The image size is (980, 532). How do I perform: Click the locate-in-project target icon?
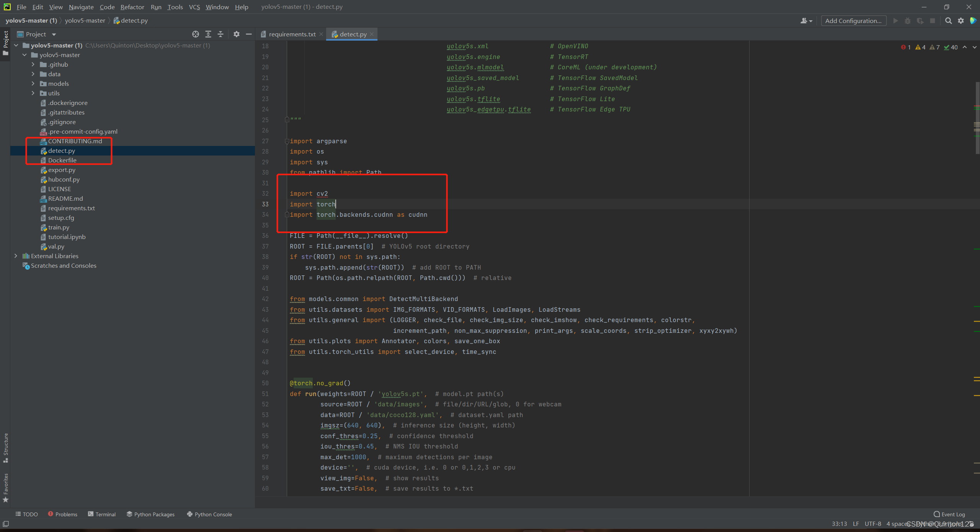pos(196,34)
